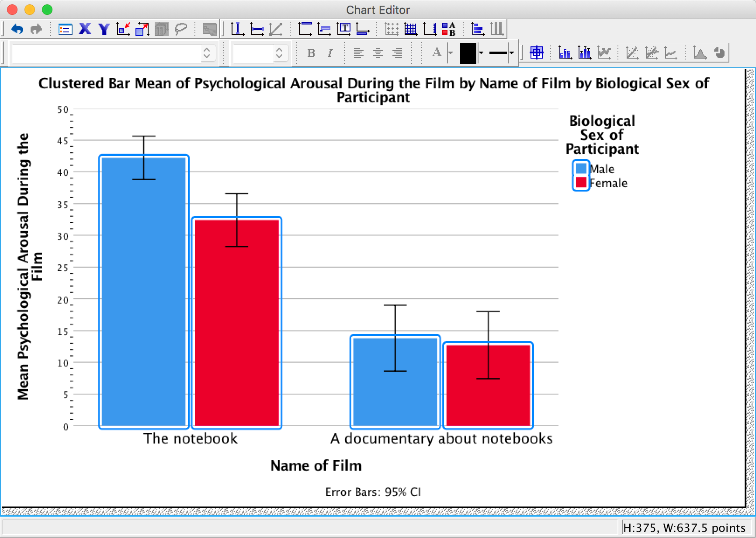
Task: Select the X axis icon
Action: pyautogui.click(x=85, y=29)
